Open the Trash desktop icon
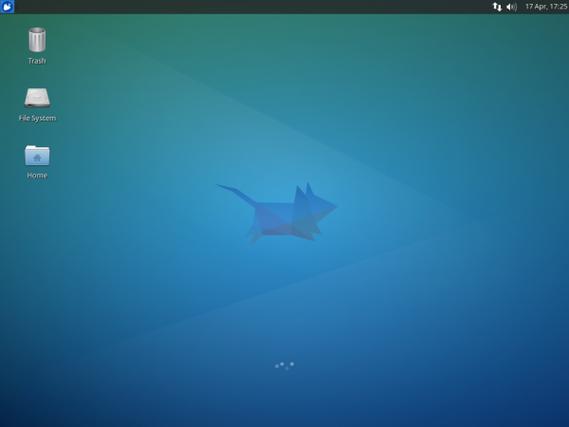Viewport: 569px width, 427px height. (x=37, y=40)
